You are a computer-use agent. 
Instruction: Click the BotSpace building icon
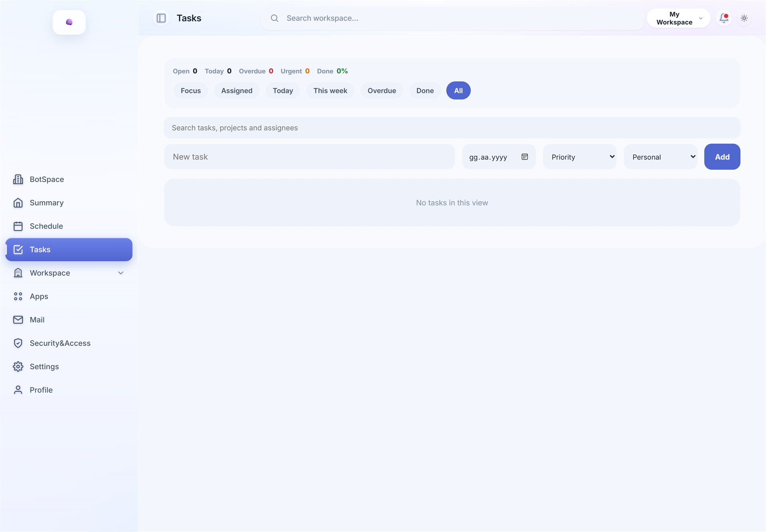pyautogui.click(x=18, y=180)
